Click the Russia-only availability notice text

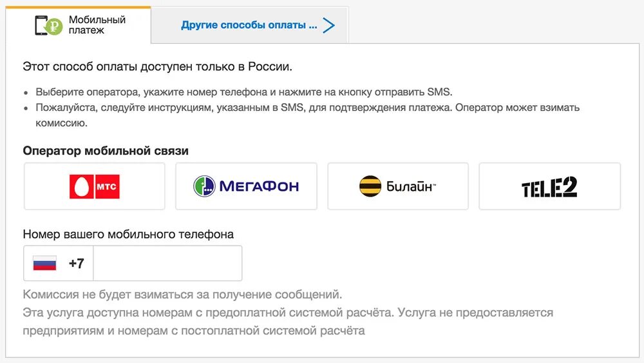click(x=157, y=66)
